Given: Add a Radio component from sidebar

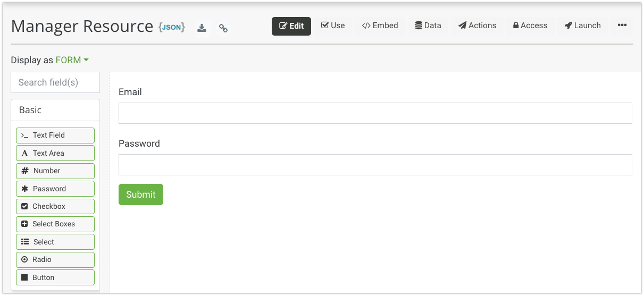Looking at the screenshot, I should coord(55,259).
